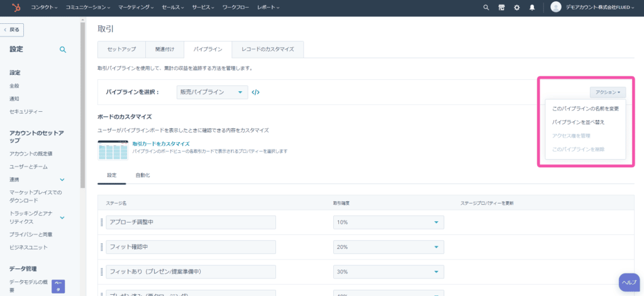Edit the アプローチ調整中 stage name field
Screen dimensions: 644x296
[x=191, y=222]
